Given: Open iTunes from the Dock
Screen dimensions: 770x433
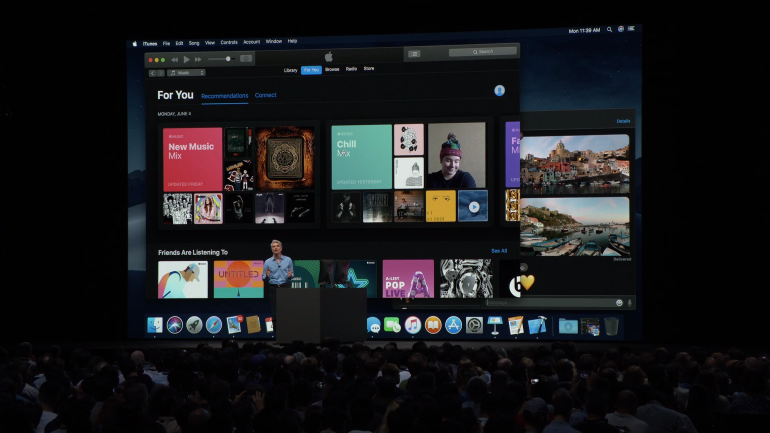Looking at the screenshot, I should pos(412,325).
